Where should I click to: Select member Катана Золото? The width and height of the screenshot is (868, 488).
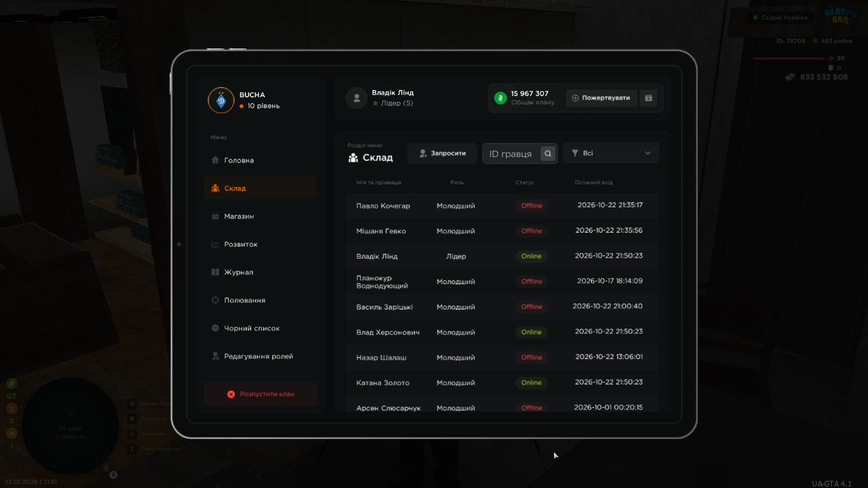[x=383, y=383]
